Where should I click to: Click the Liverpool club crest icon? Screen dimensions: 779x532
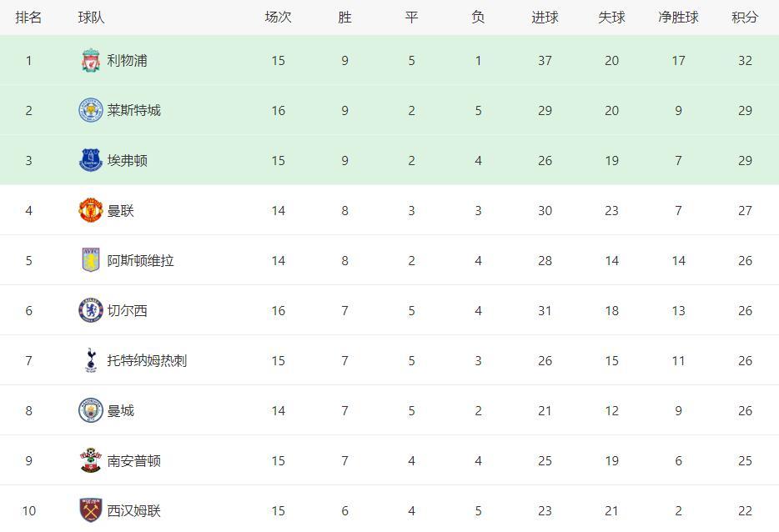91,61
